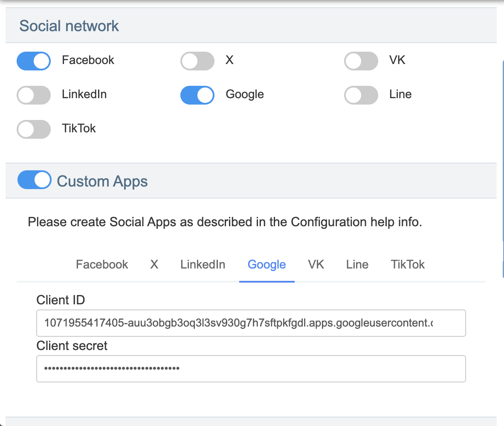The width and height of the screenshot is (504, 426).
Task: Enable the TikTok social network toggle
Action: (x=33, y=129)
